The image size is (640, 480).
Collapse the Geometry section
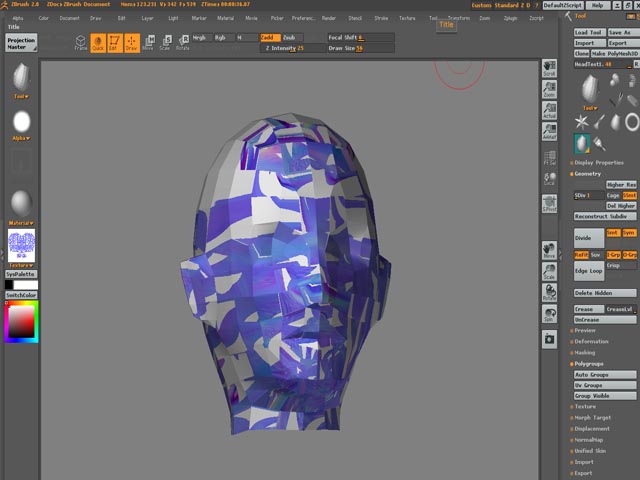click(587, 174)
